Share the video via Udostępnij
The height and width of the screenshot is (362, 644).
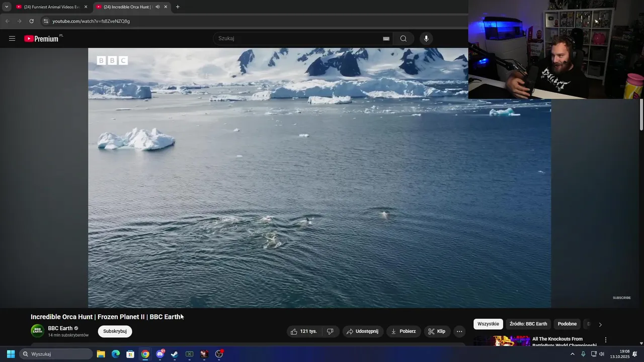pyautogui.click(x=363, y=331)
